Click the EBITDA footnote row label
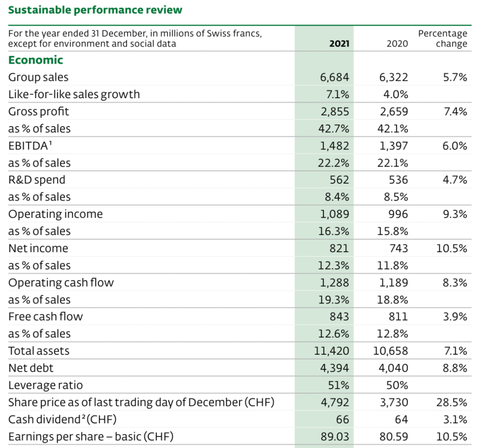 (x=30, y=146)
